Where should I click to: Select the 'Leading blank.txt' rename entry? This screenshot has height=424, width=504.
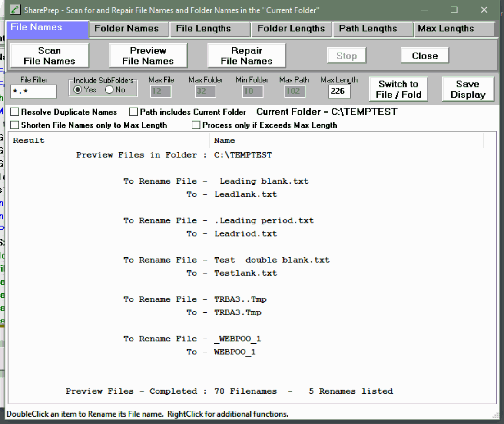(x=264, y=181)
